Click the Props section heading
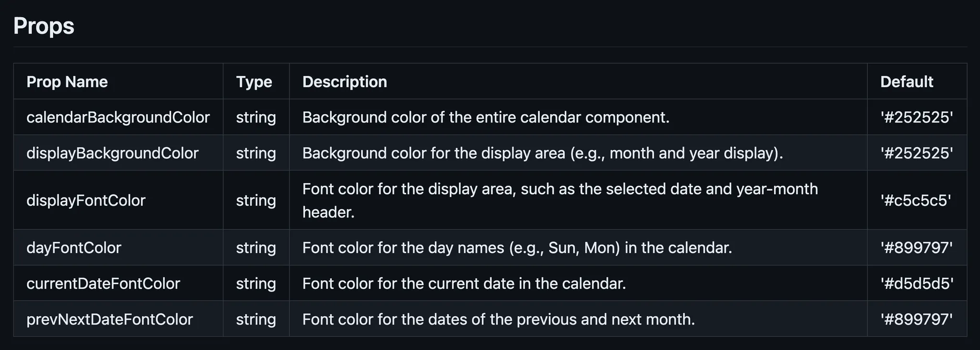The width and height of the screenshot is (980, 350). tap(44, 26)
